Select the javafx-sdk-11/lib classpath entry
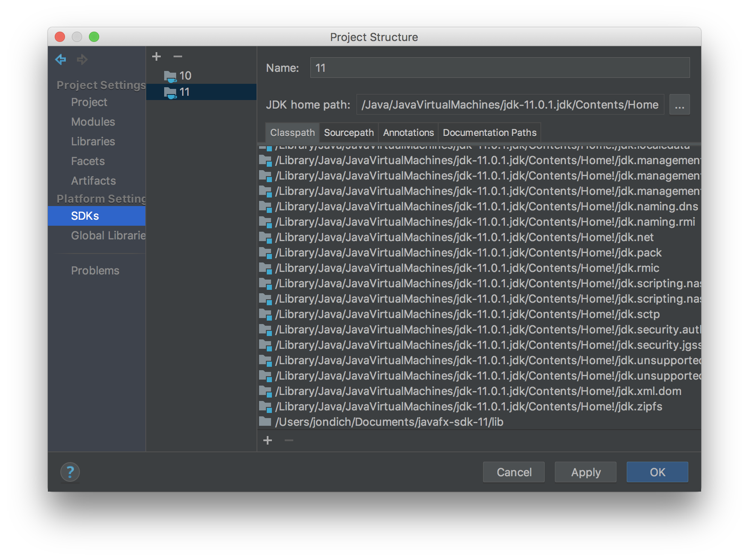Image resolution: width=749 pixels, height=560 pixels. tap(389, 422)
